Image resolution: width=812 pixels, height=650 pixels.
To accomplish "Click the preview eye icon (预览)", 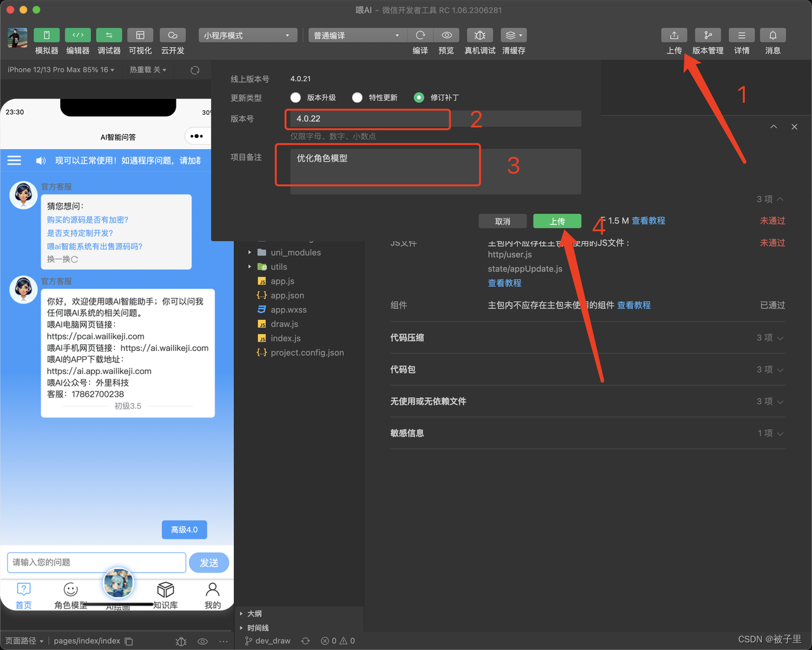I will (447, 36).
